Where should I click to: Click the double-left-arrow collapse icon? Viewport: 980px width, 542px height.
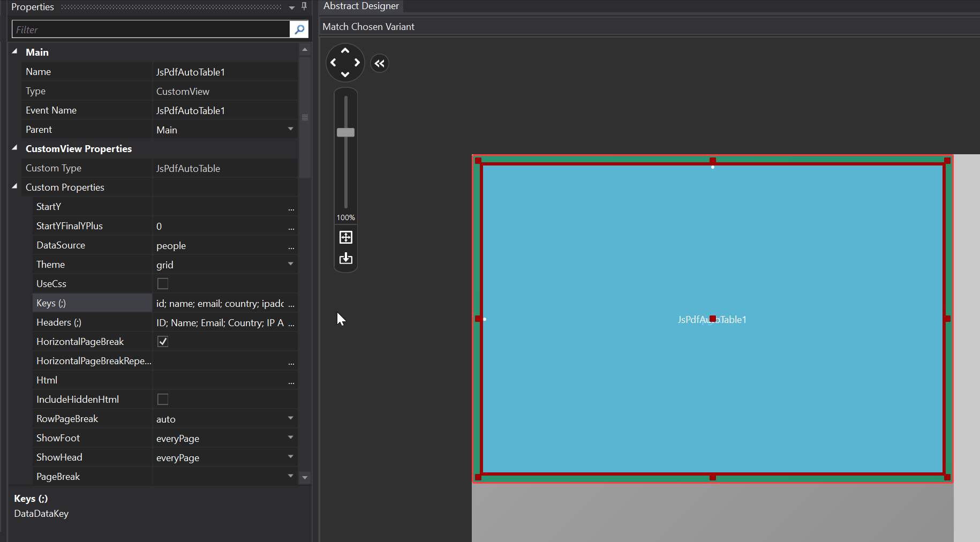point(380,64)
